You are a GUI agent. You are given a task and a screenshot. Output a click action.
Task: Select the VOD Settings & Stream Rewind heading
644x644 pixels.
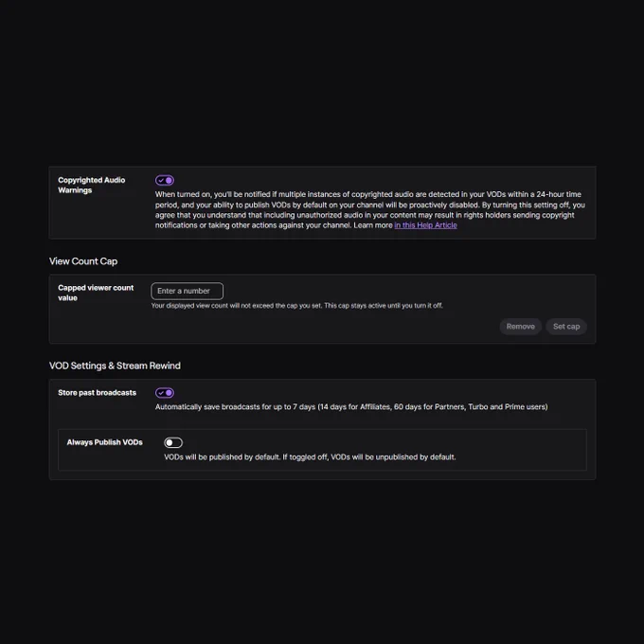115,366
